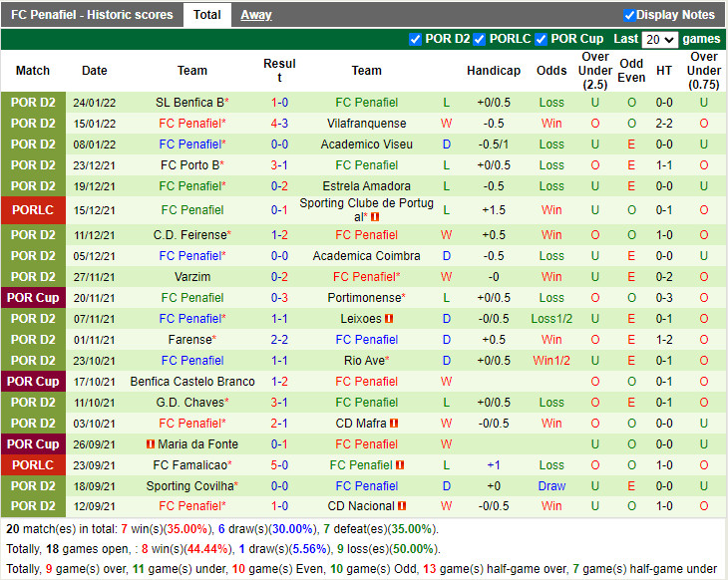The height and width of the screenshot is (580, 728).
Task: Open Estrela Amadora team link
Action: 366,186
